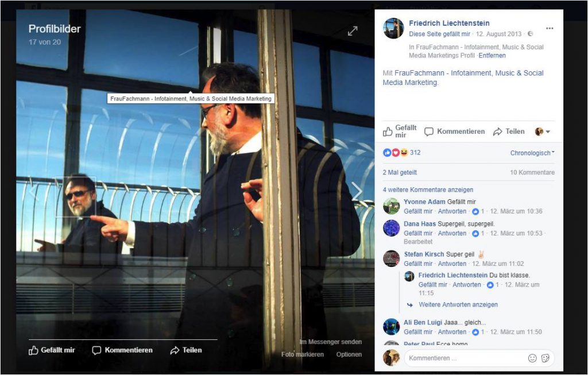Like Yvonne Adam's comment
The image size is (588, 375).
click(418, 211)
